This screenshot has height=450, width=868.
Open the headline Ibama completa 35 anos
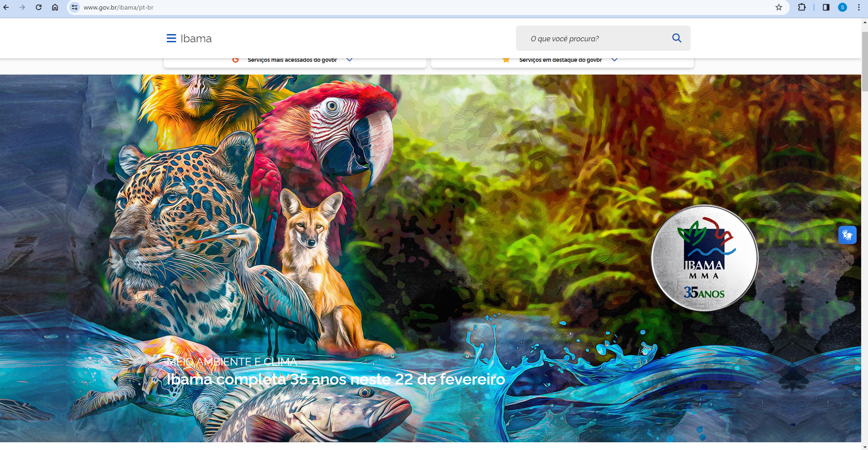pos(336,379)
